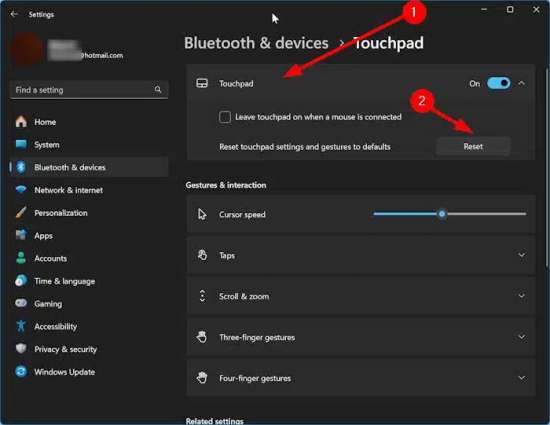Click the Apps icon in sidebar
Screen dimensions: 550x425
(21, 235)
